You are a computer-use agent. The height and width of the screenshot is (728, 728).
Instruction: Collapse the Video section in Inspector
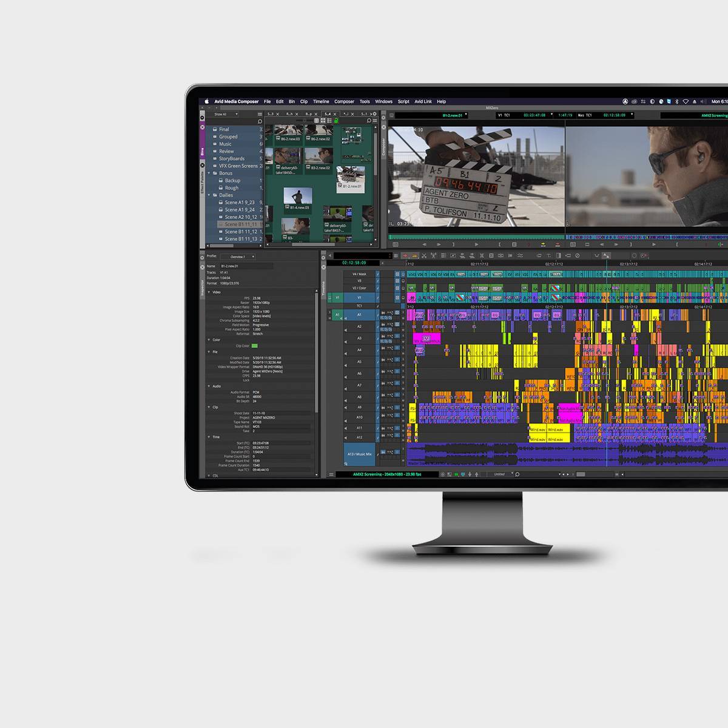(x=209, y=292)
